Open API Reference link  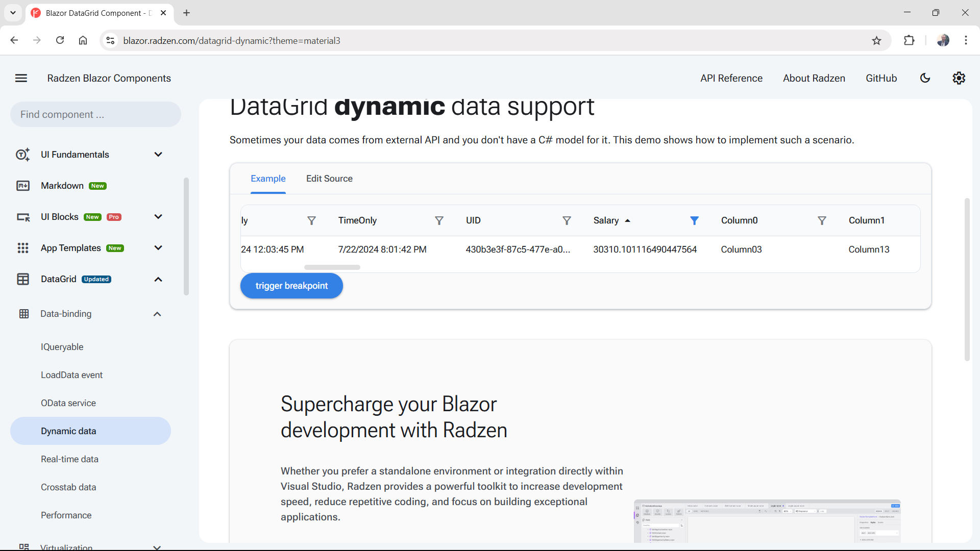[x=731, y=78]
